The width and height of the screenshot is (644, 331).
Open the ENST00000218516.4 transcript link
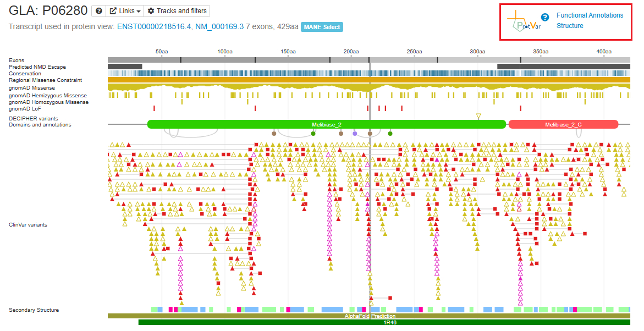154,27
